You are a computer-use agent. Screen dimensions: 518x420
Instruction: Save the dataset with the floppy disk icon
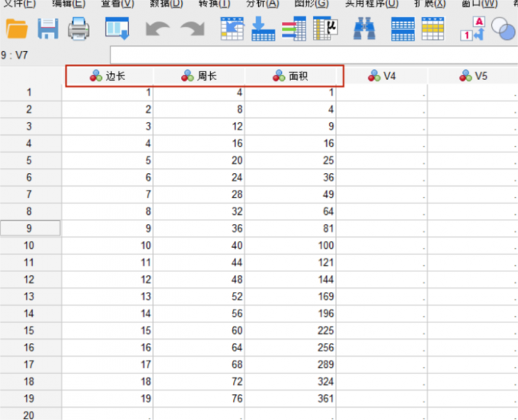tap(48, 29)
